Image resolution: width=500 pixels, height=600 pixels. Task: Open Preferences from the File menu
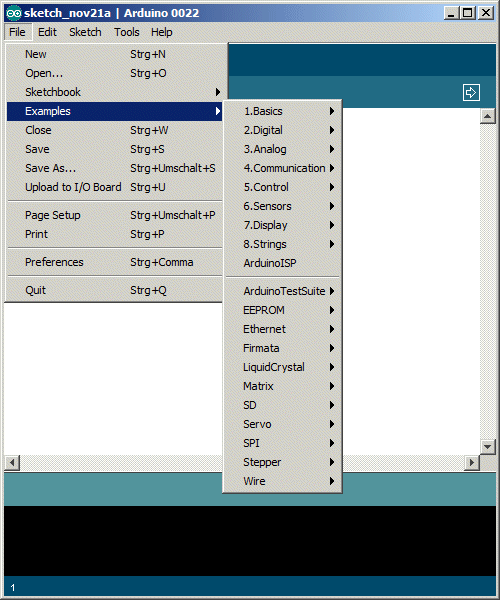pos(114,262)
